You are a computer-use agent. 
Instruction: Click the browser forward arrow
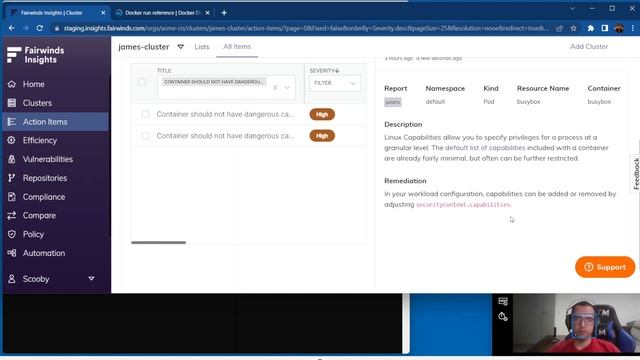coord(25,28)
